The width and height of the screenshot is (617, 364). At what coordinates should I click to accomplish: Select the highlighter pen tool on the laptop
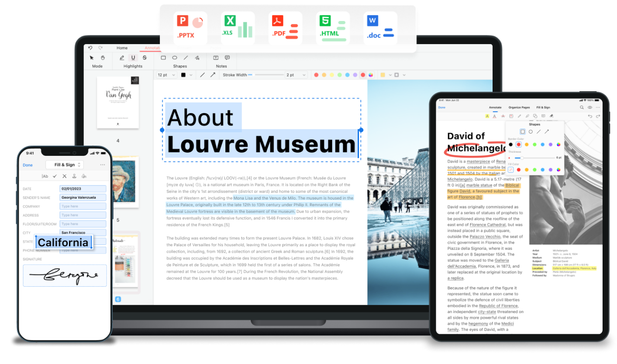coord(121,58)
